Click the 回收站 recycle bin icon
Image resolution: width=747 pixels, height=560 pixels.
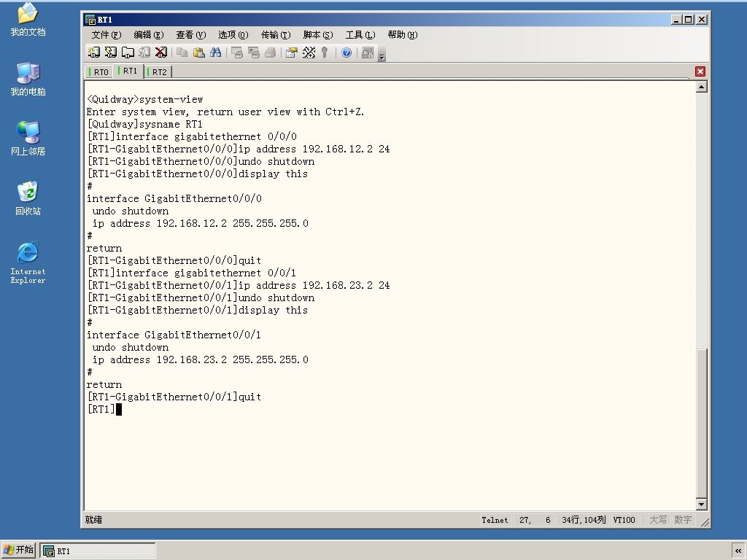(28, 198)
